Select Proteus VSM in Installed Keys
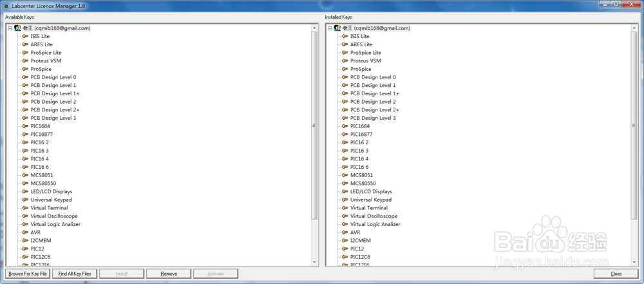This screenshot has width=644, height=284. 366,61
